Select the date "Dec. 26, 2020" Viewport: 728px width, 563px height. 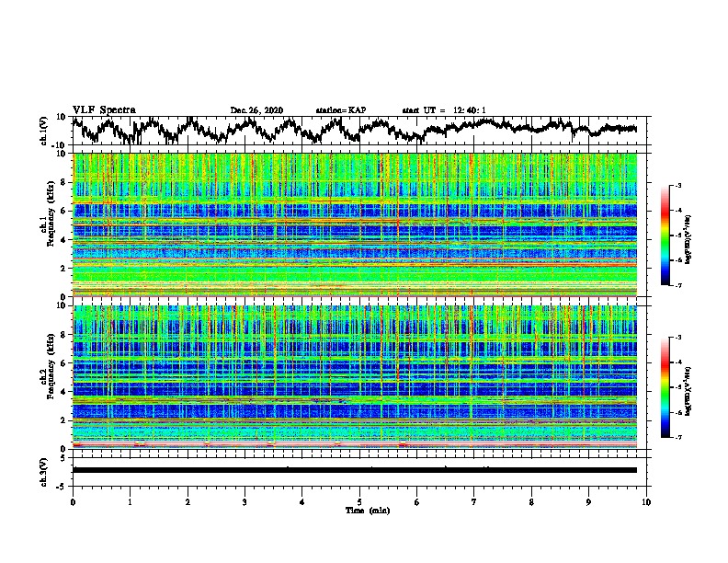click(x=256, y=110)
